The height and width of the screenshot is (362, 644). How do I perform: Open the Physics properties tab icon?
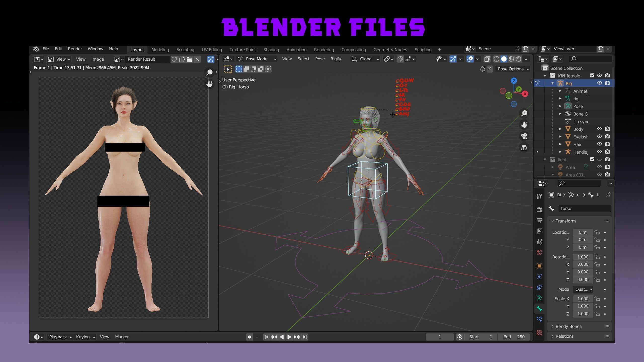539,277
